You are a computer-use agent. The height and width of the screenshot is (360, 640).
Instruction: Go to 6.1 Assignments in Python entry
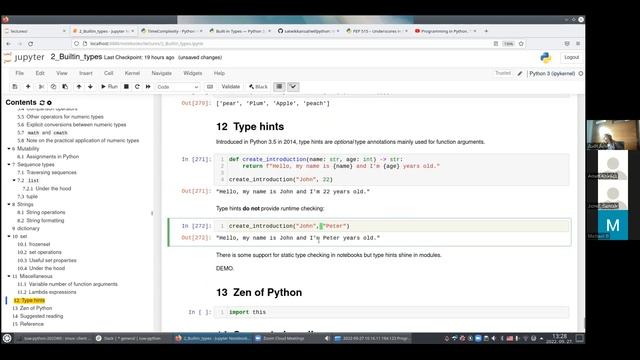coord(48,157)
